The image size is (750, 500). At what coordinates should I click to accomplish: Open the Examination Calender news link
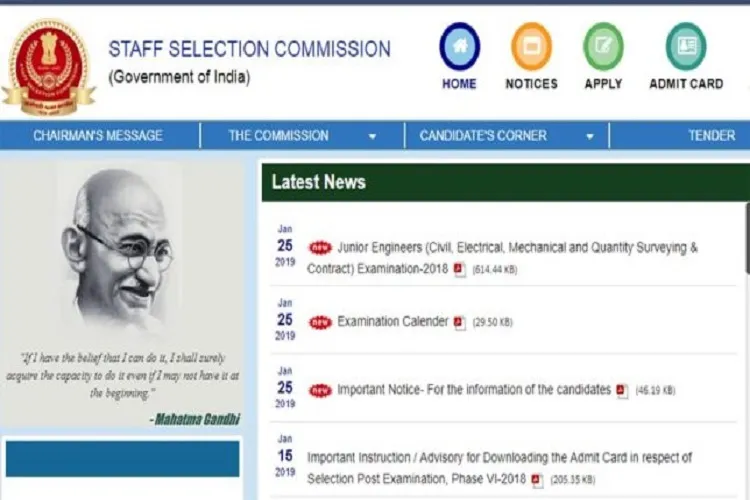click(x=393, y=321)
